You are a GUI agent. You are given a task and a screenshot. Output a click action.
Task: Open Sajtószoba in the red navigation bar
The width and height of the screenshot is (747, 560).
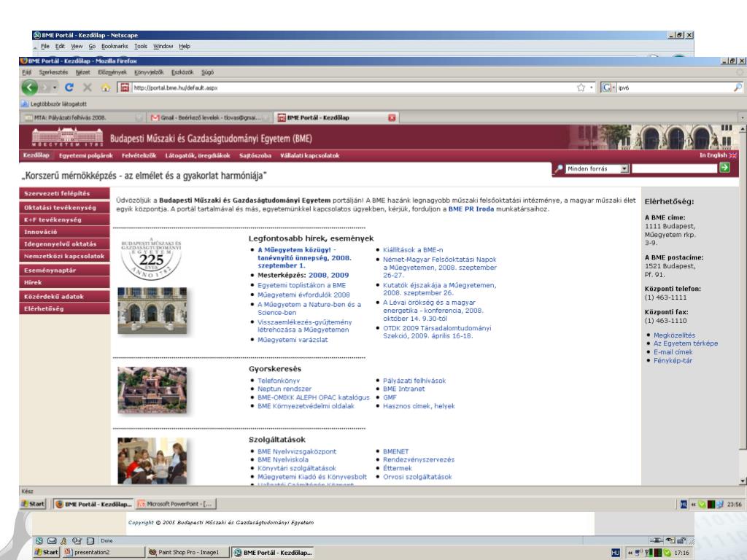pos(255,156)
